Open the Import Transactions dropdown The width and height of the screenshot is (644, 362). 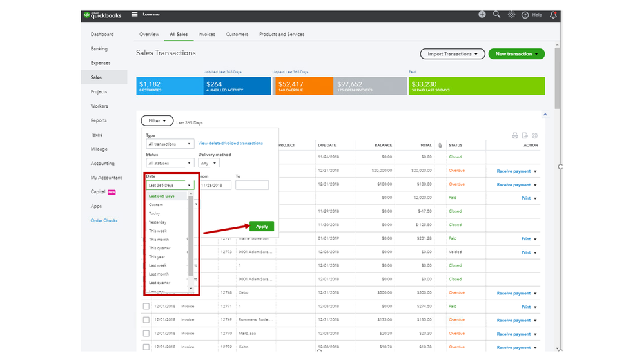(453, 53)
